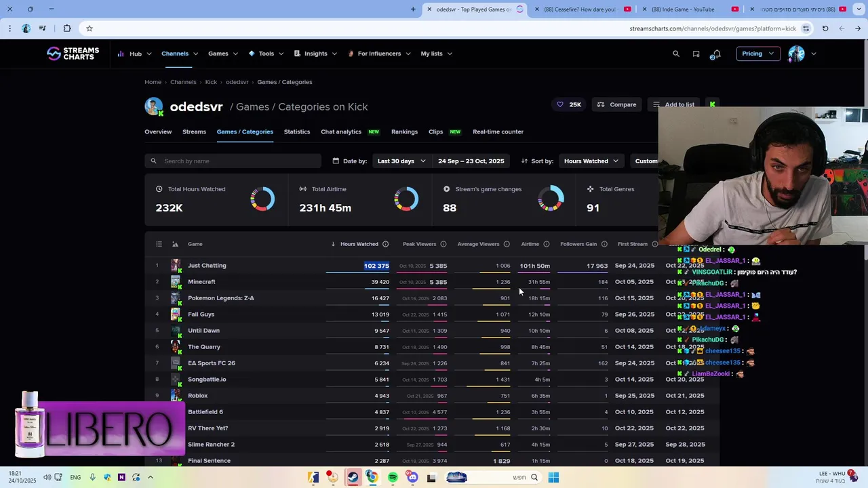Click the taskbar microphone icon

point(92,477)
